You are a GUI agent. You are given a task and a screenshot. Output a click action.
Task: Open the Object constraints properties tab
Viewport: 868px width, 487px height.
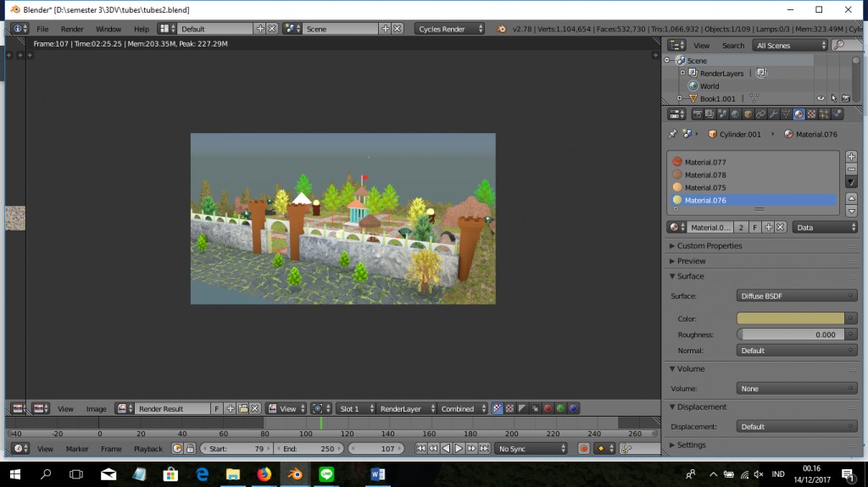pyautogui.click(x=760, y=114)
